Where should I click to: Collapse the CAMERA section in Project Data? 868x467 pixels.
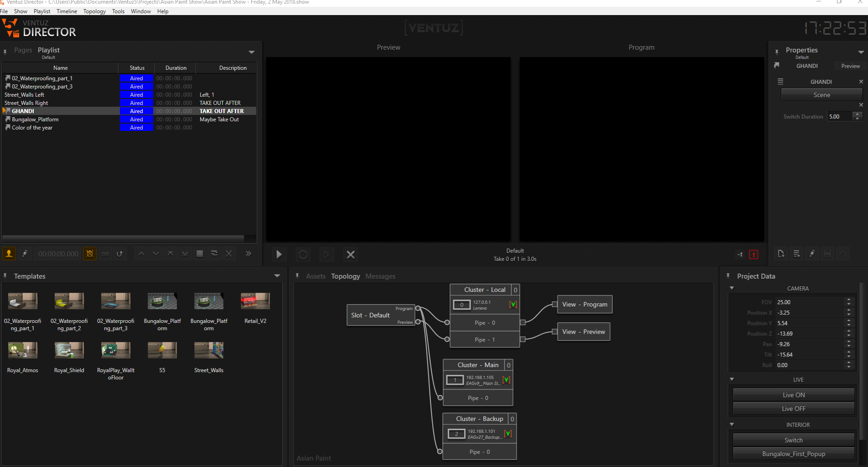(732, 288)
